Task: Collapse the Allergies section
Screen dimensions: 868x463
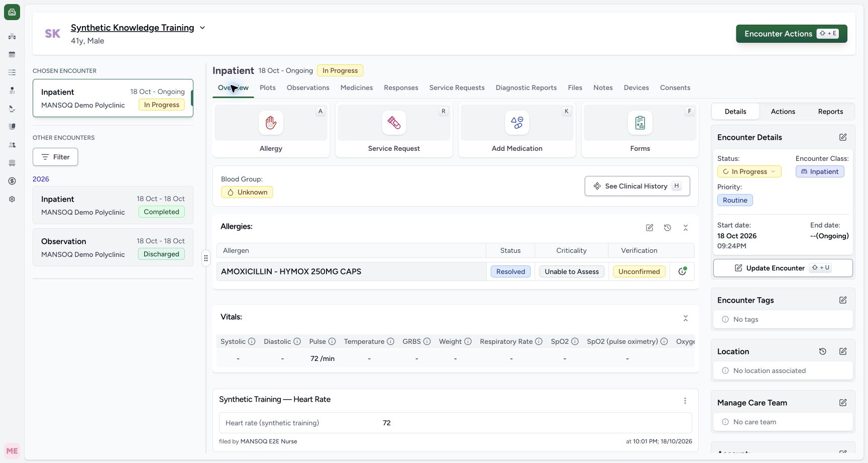Action: click(x=686, y=228)
